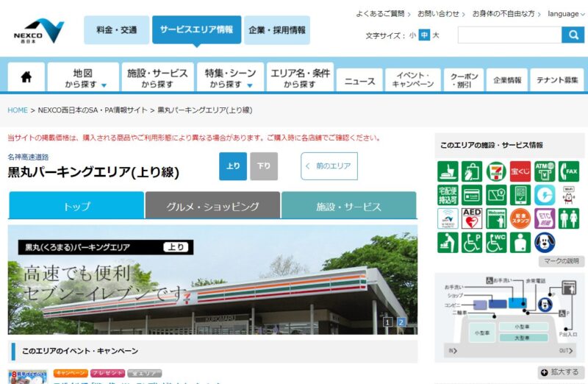Screen dimensions: 588x384
Task: Open the サービスエリア情報 tab
Action: coord(196,29)
